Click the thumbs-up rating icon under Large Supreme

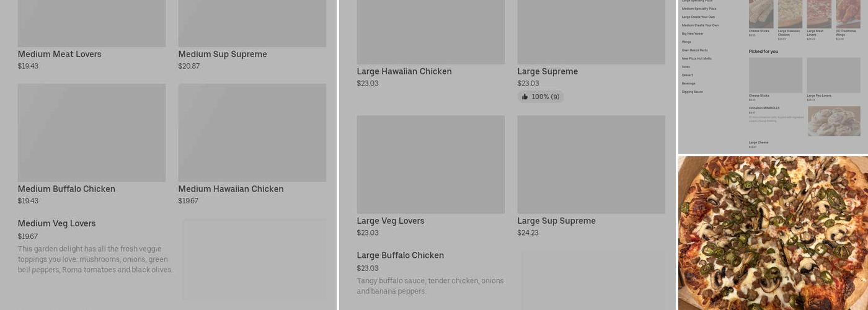click(525, 97)
